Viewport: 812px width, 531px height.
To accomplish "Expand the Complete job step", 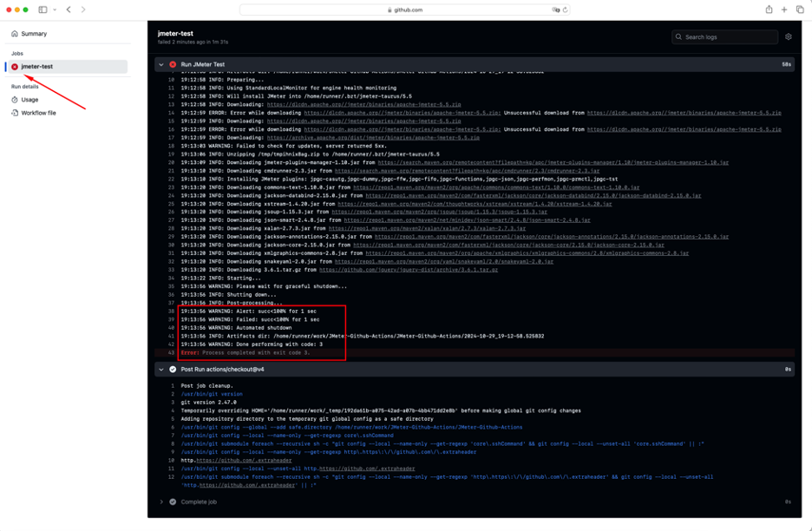I will click(x=161, y=502).
